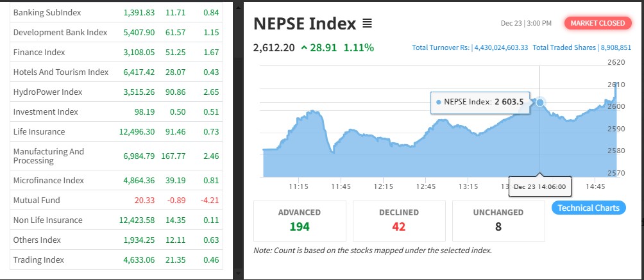Select the UNCHANGED 8 stocks box
644x280 pixels.
tap(498, 220)
